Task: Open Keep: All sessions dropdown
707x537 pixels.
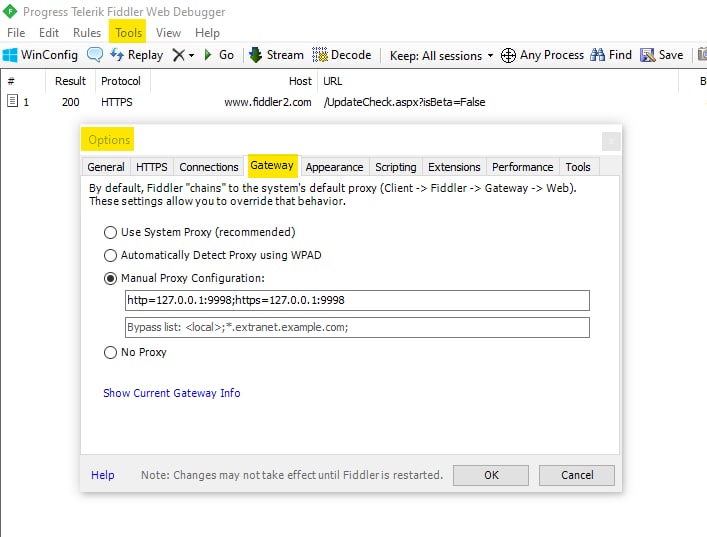Action: pos(441,55)
